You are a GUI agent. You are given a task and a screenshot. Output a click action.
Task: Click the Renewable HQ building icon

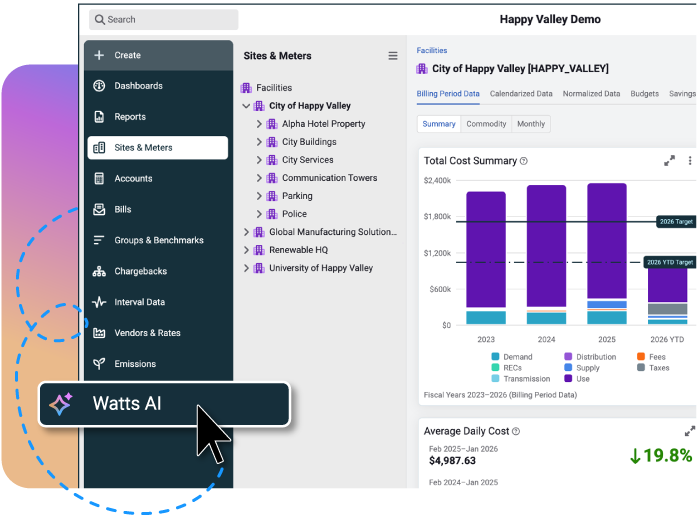pyautogui.click(x=259, y=250)
